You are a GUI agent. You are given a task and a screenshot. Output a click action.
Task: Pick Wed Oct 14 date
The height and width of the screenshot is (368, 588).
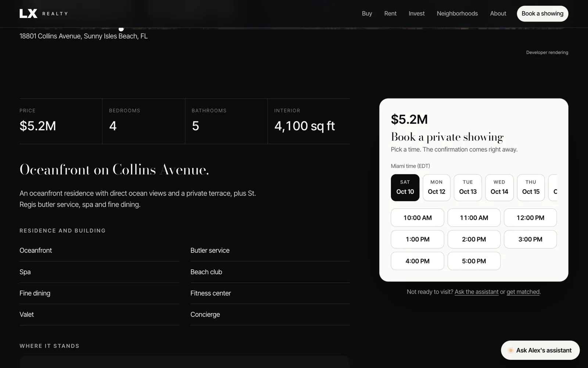pyautogui.click(x=499, y=188)
